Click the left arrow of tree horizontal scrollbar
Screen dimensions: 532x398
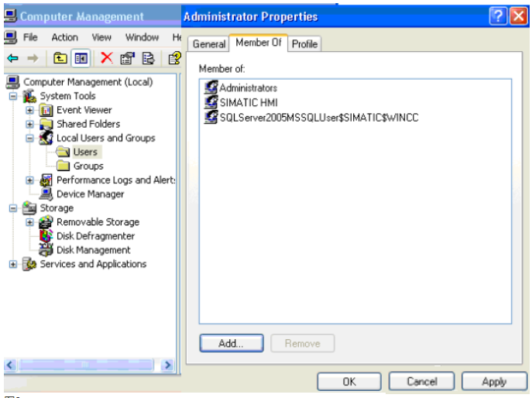pos(10,365)
